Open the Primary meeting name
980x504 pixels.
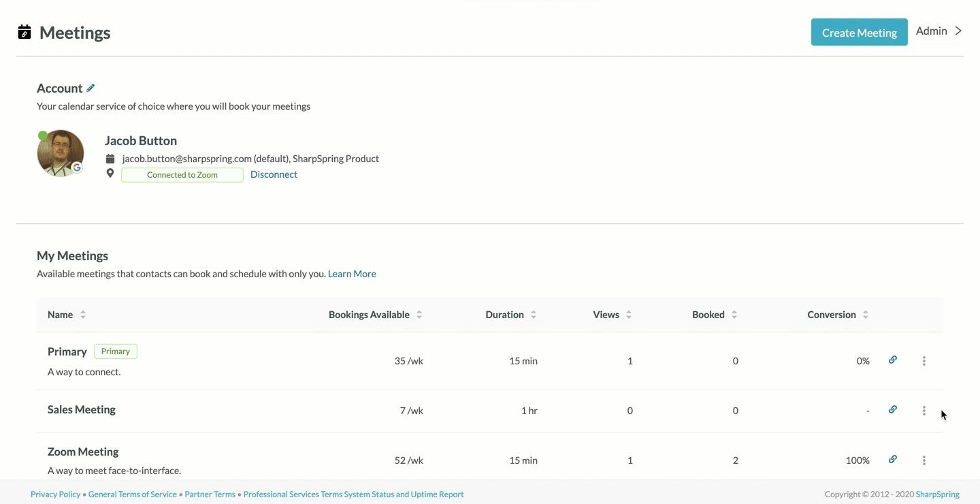click(x=67, y=351)
